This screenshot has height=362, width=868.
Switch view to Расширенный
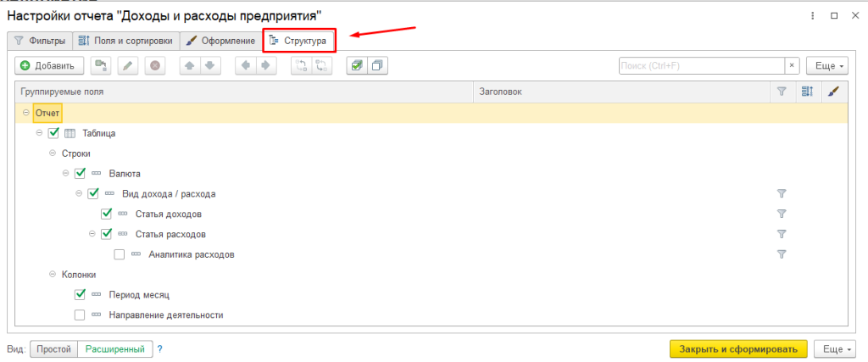pos(114,349)
